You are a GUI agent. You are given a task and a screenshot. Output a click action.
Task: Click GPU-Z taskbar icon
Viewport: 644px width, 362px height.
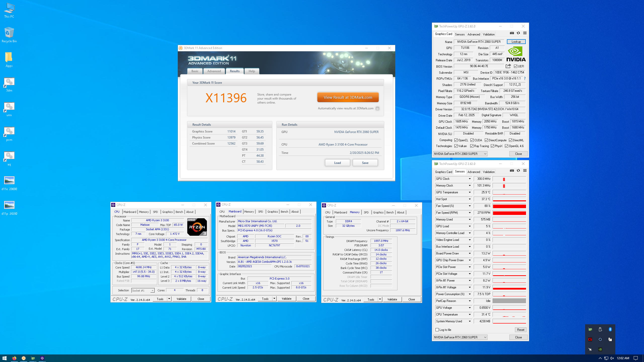point(33,358)
